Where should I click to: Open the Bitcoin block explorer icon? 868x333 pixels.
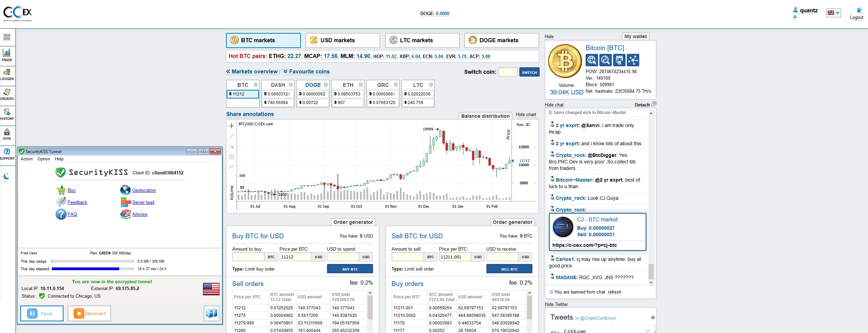pyautogui.click(x=605, y=60)
